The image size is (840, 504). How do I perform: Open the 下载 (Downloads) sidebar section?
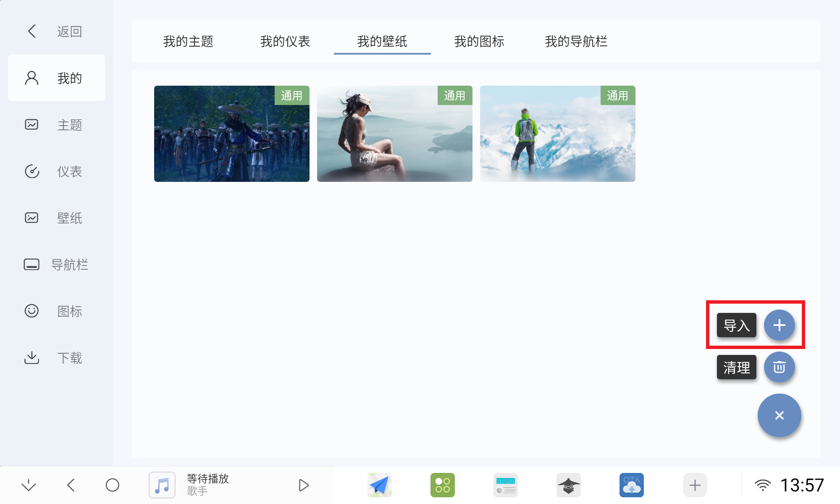coord(56,358)
